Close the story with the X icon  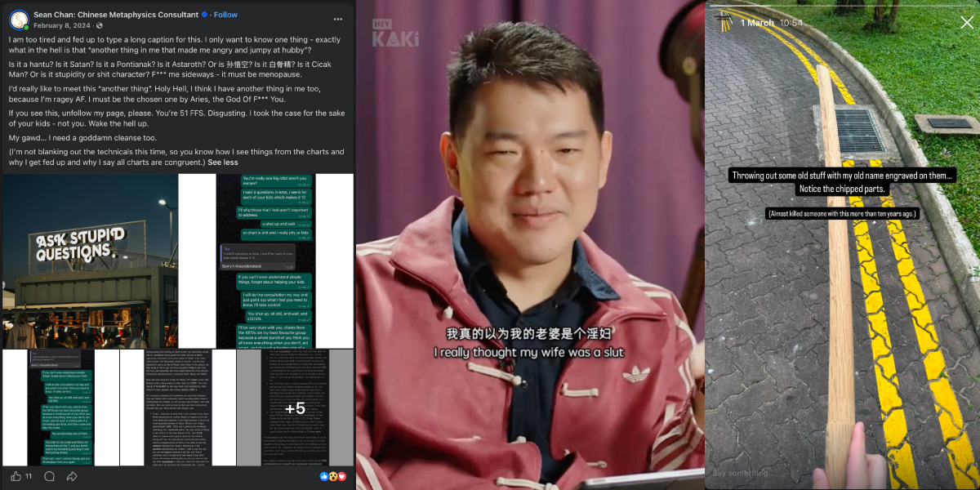[967, 22]
